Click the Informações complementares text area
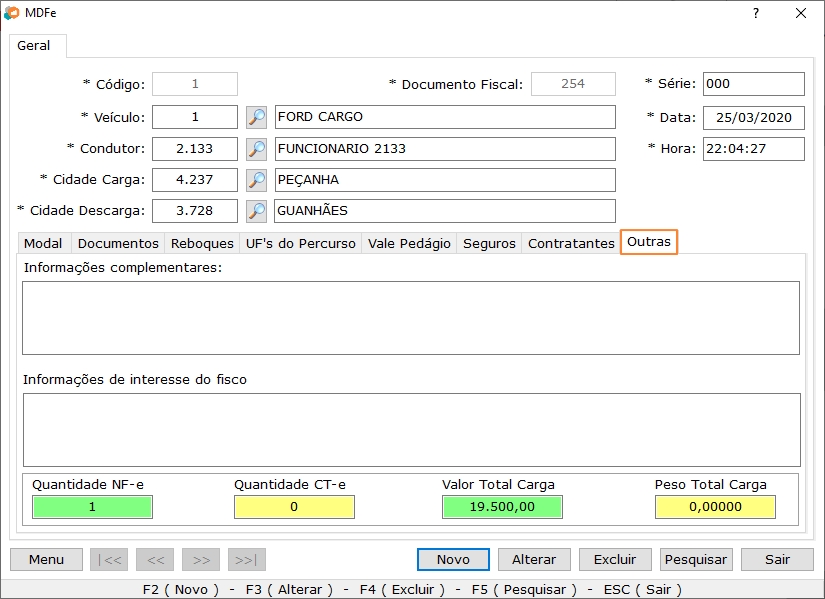Viewport: 825px width, 599px height. (410, 317)
